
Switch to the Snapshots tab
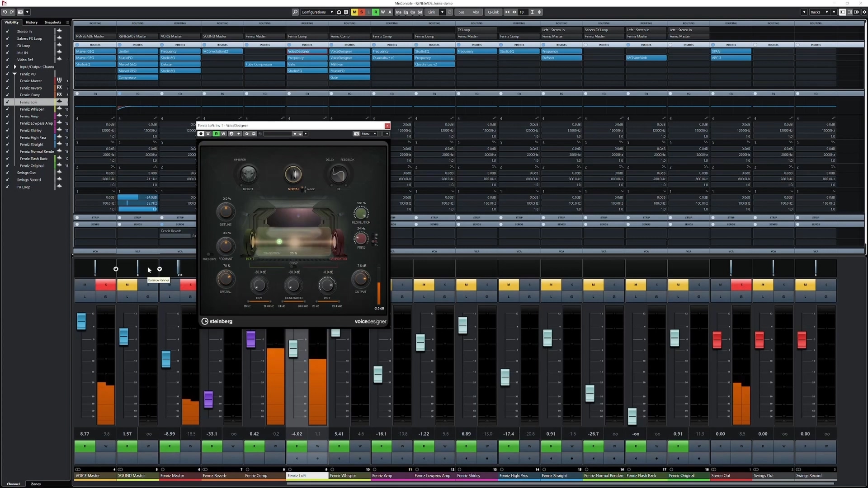53,22
